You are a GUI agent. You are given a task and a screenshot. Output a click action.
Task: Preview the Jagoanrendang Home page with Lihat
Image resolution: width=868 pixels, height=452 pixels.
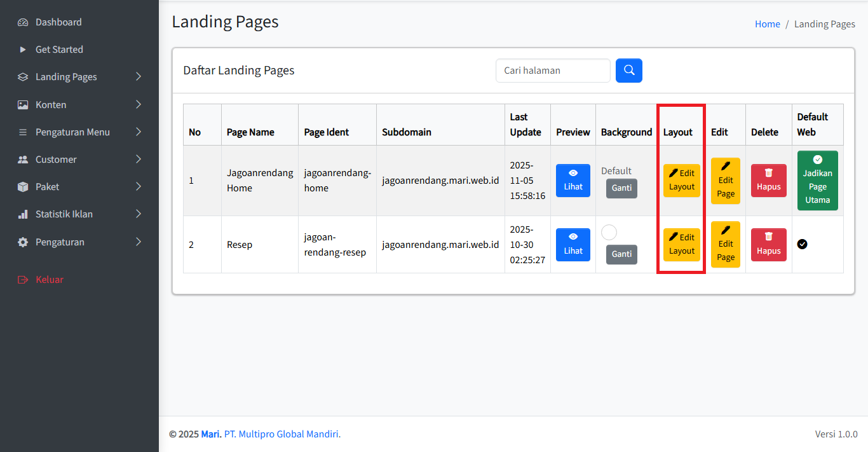point(573,181)
